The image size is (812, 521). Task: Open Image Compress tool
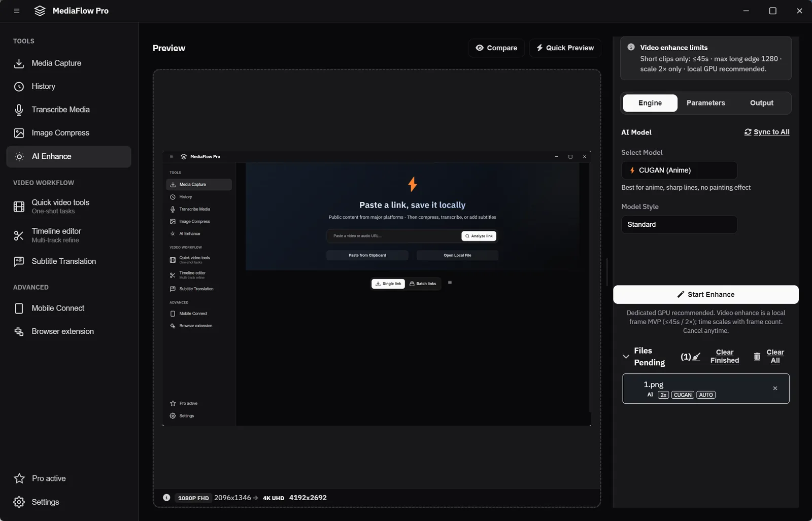69,133
